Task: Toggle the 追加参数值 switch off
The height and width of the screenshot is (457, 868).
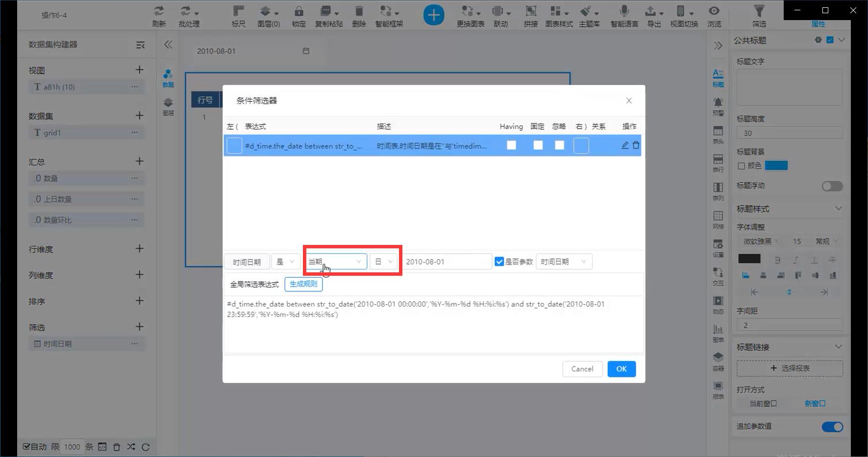Action: [x=832, y=427]
